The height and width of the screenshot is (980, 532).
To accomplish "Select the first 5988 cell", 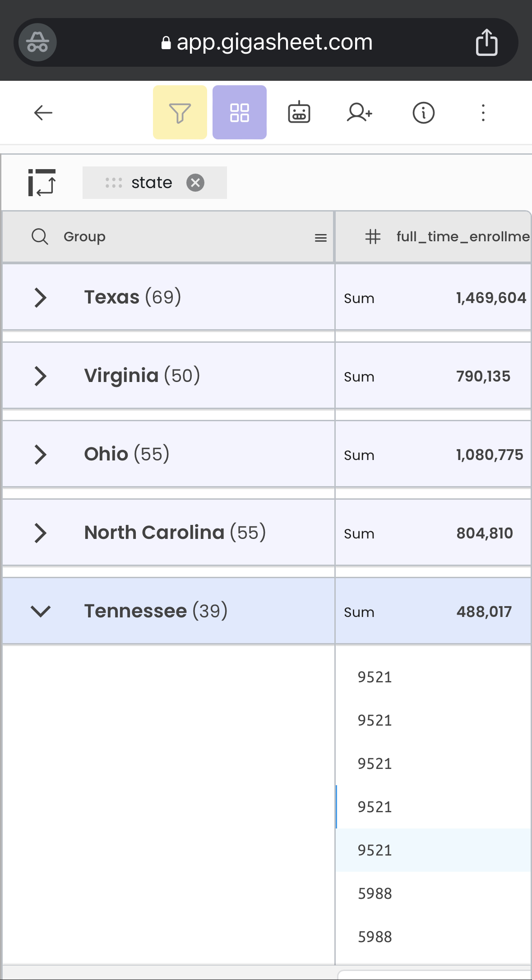I will (x=375, y=893).
